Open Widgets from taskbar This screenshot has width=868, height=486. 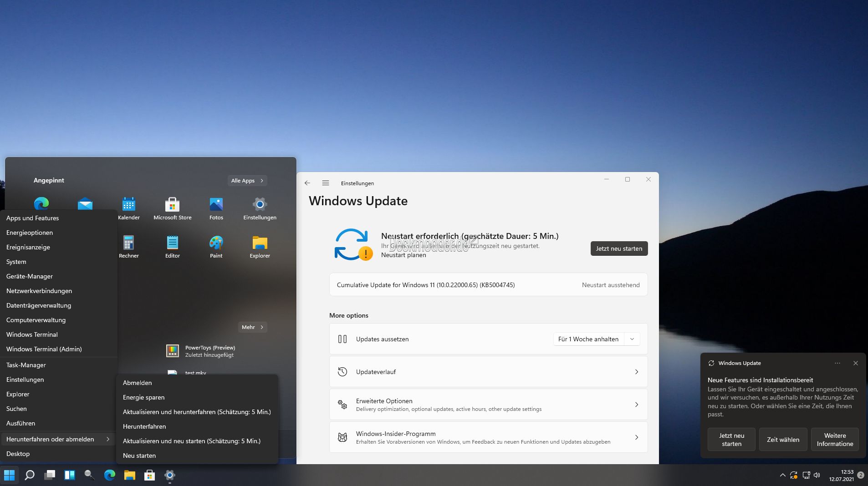[70, 475]
